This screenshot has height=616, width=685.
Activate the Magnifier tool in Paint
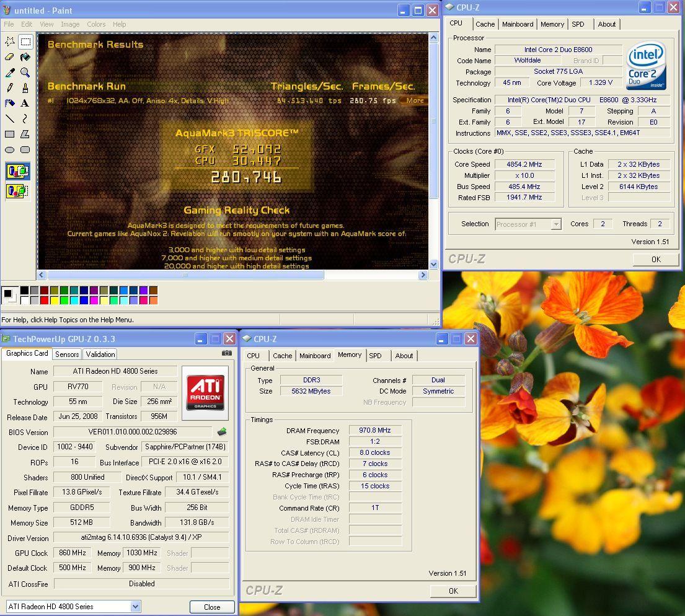(x=25, y=73)
